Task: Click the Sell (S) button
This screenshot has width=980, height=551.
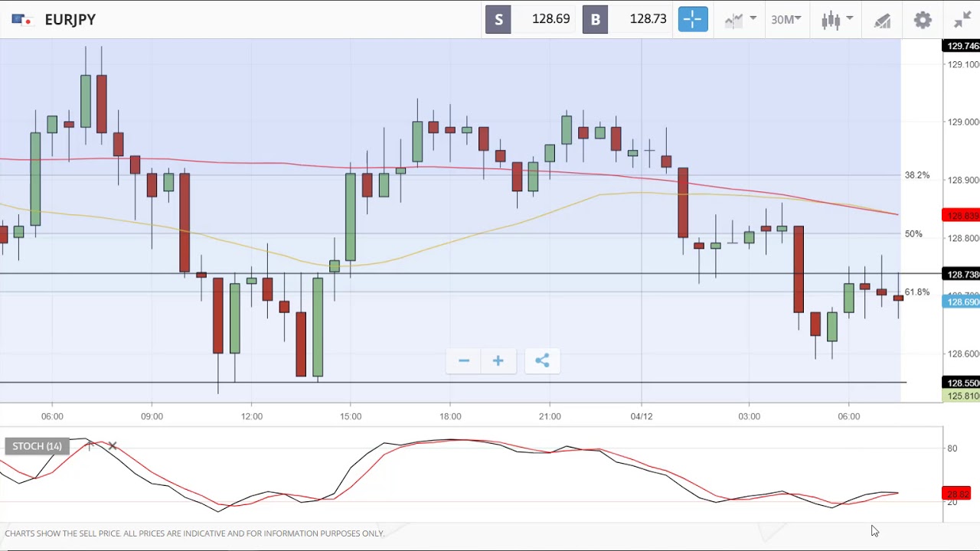Action: tap(498, 19)
